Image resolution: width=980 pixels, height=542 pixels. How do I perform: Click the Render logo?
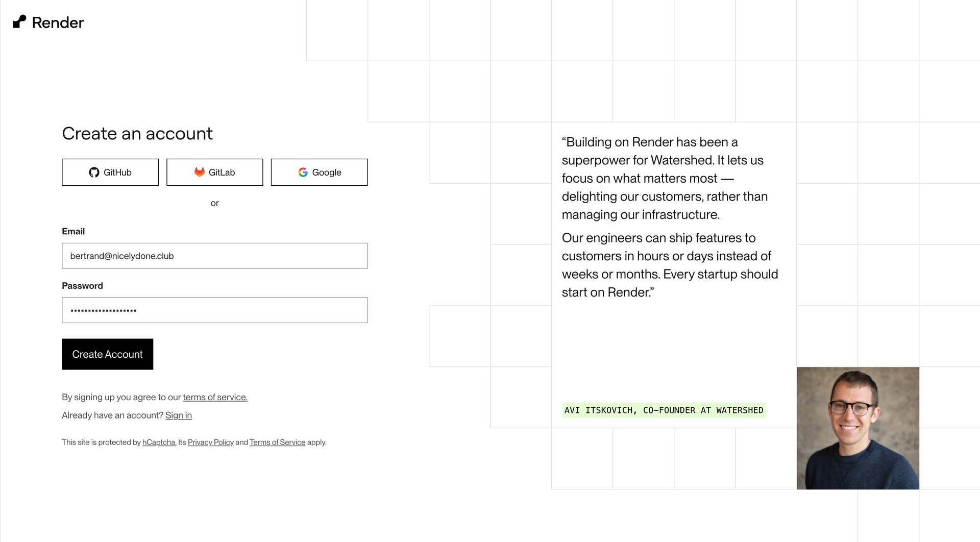(x=48, y=22)
